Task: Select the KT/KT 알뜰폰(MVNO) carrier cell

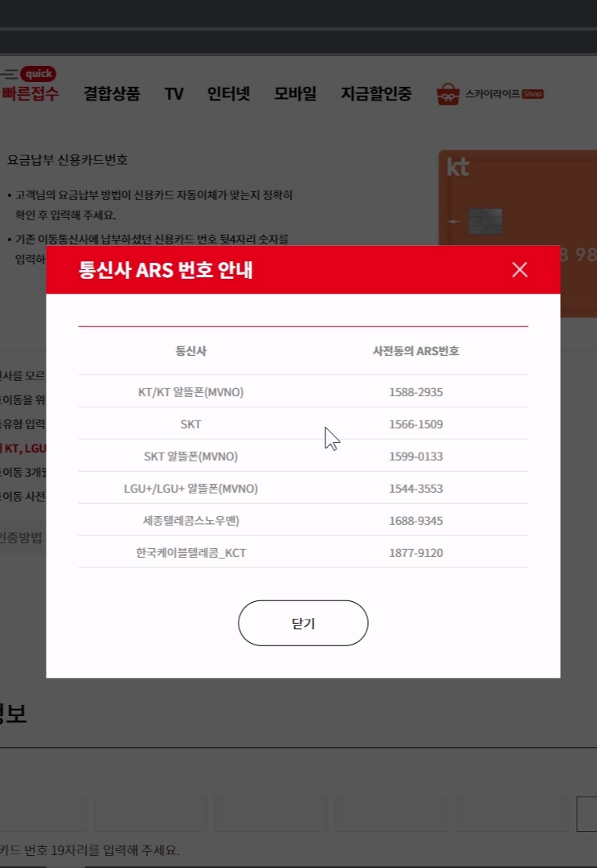Action: click(x=191, y=392)
